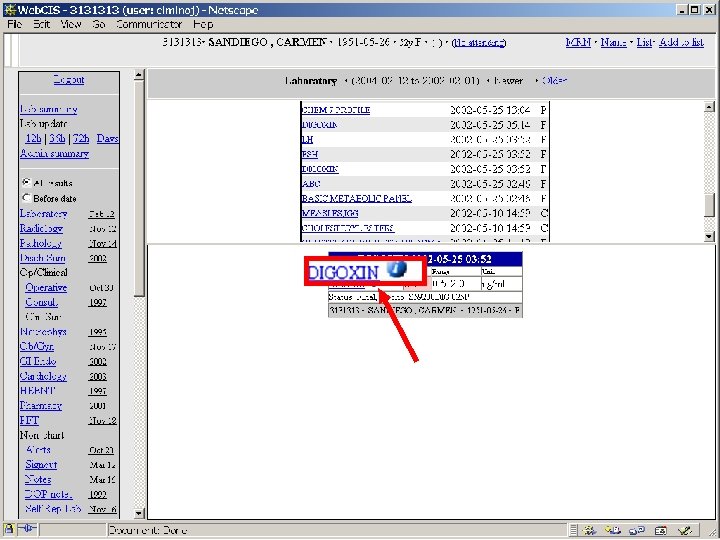Select the All results radio button
The height and width of the screenshot is (540, 720).
point(26,183)
